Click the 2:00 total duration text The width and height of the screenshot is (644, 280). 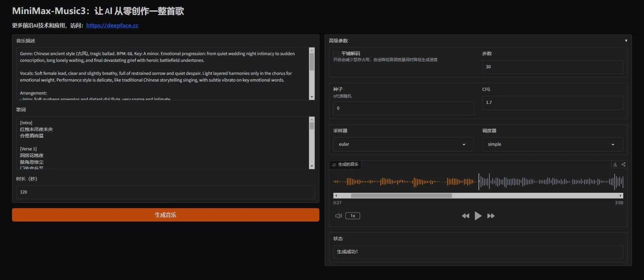619,203
